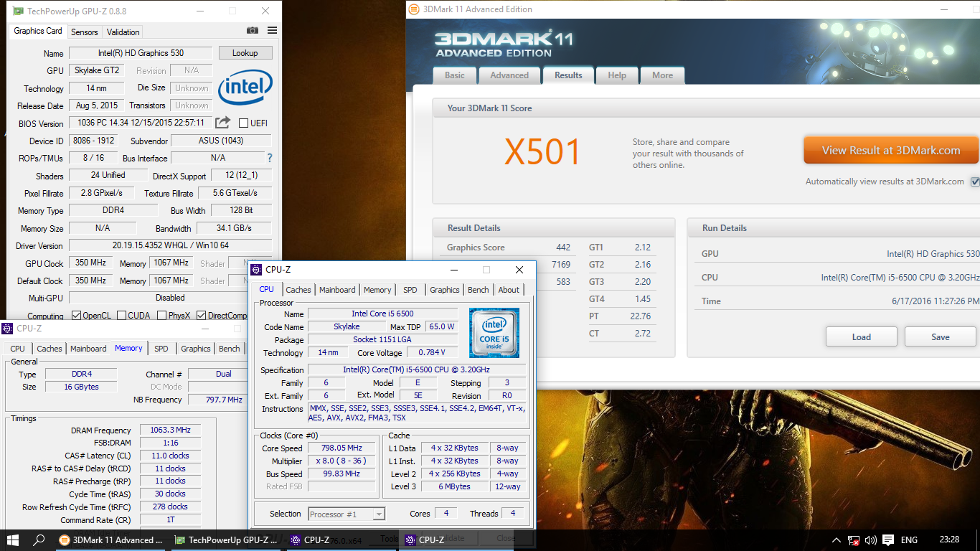Click the network status tray icon
980x551 pixels.
[854, 540]
